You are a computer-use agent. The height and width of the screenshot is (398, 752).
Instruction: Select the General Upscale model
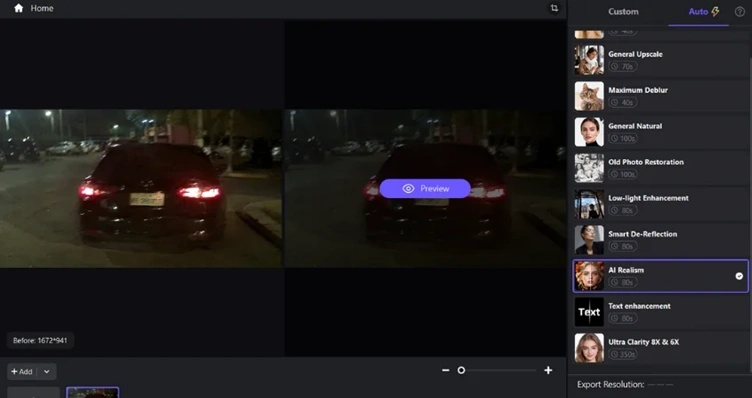click(661, 60)
